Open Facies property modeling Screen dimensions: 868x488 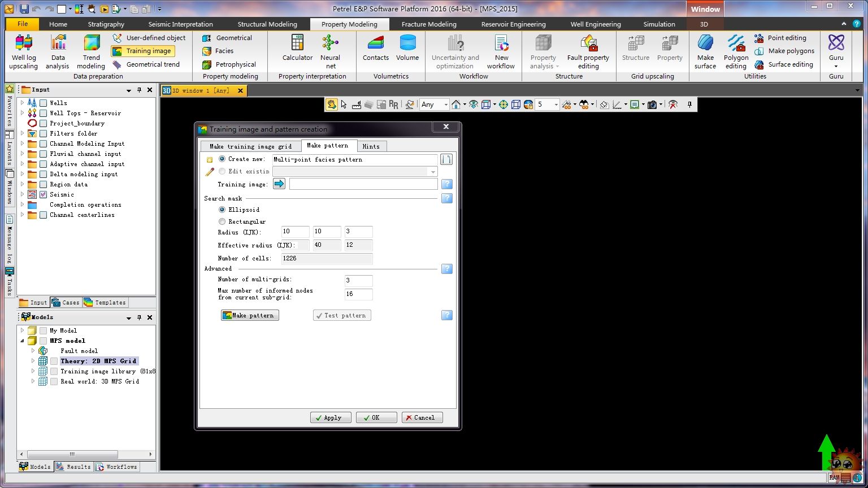[218, 51]
